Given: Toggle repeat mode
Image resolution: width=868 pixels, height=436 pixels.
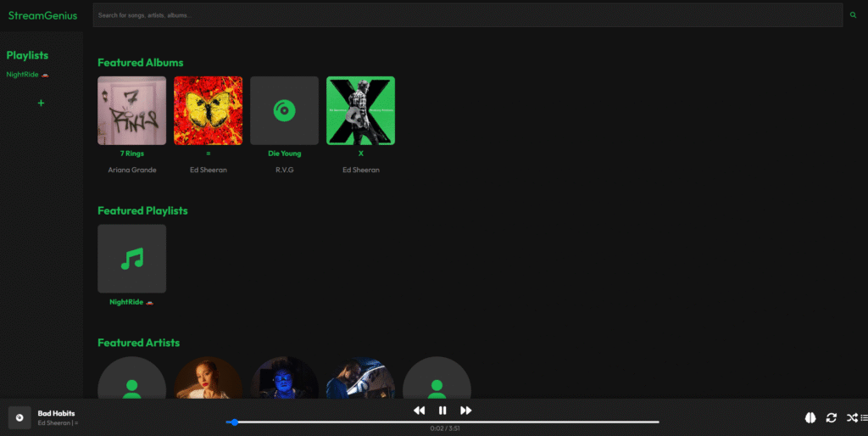Looking at the screenshot, I should point(832,417).
